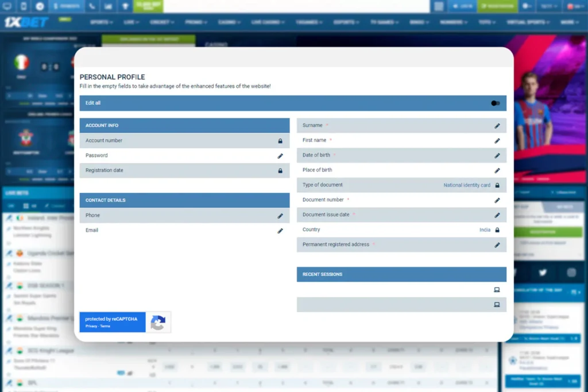Click the first recent session laptop icon
588x392 pixels.
[x=497, y=290]
